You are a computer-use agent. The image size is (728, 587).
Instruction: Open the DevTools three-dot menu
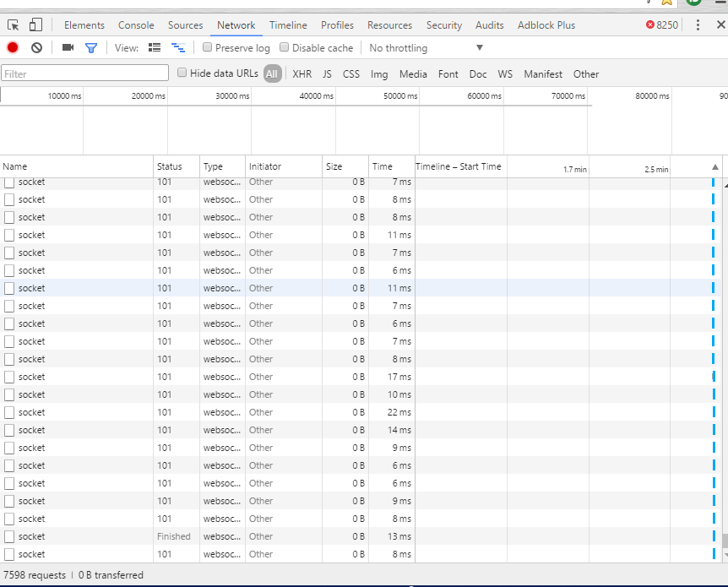click(x=698, y=25)
